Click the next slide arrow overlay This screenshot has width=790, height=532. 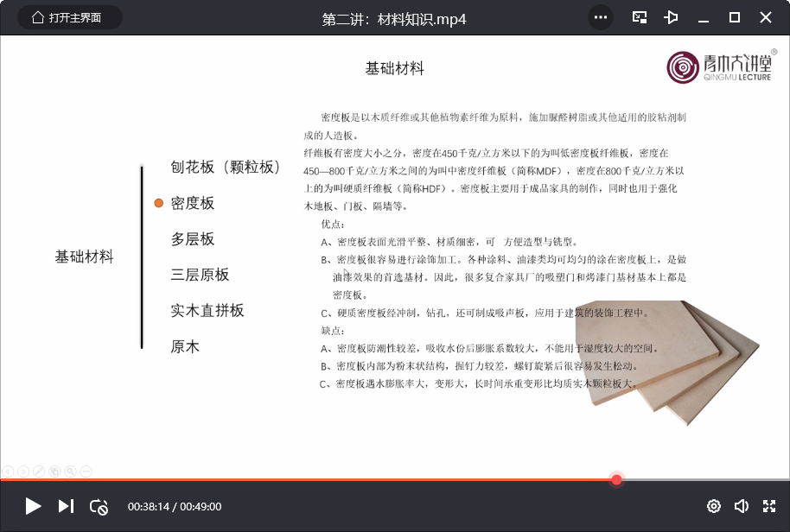pyautogui.click(x=23, y=471)
